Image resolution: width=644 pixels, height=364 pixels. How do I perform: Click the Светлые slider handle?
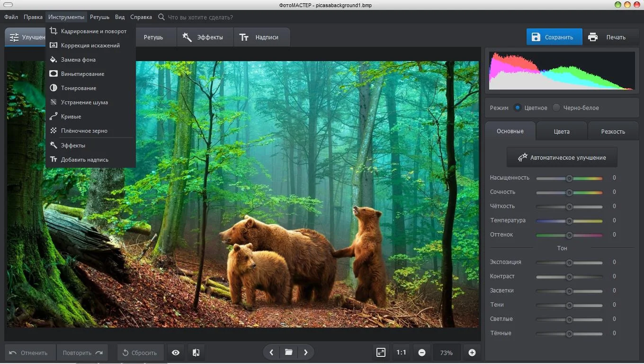click(569, 319)
